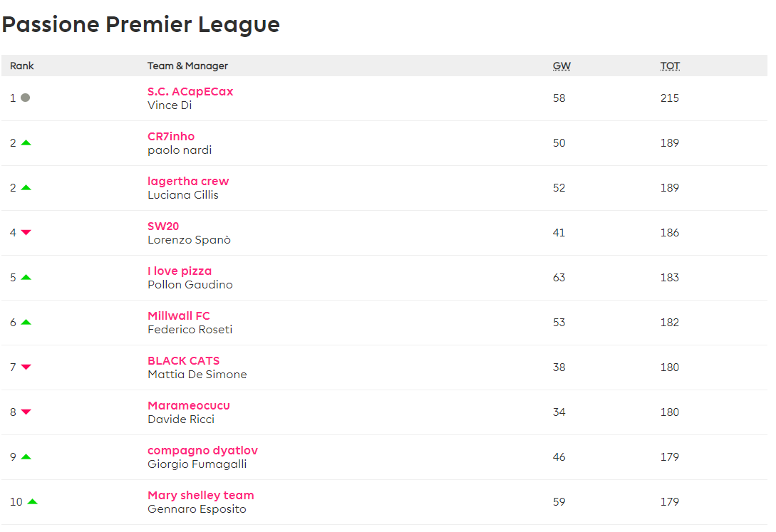Screen dimensions: 776x532
Task: Click the GW column header
Action: point(562,66)
